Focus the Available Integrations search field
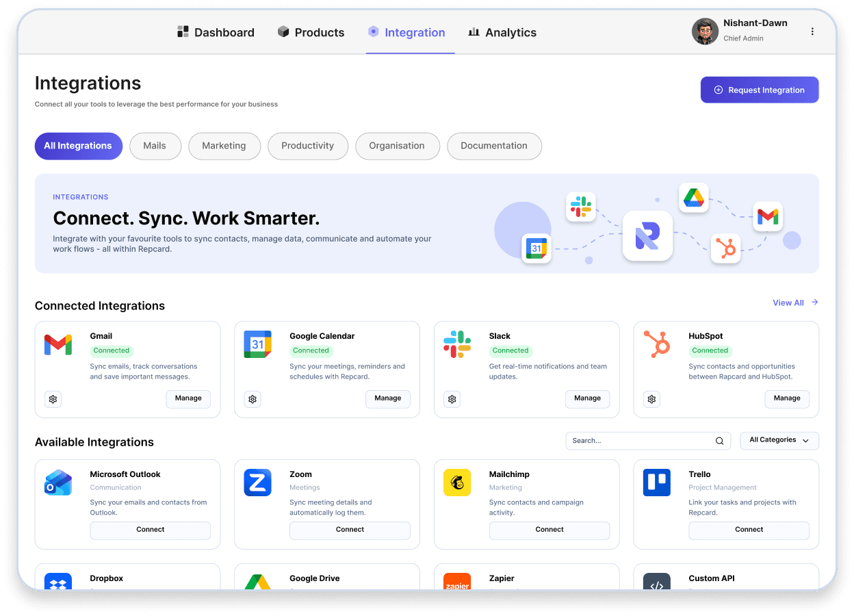 pyautogui.click(x=648, y=441)
